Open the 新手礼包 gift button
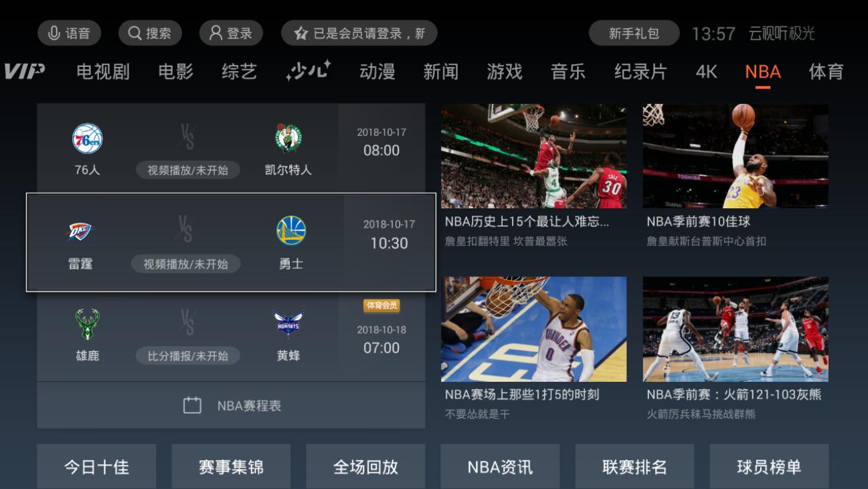This screenshot has width=868, height=489. pos(634,33)
